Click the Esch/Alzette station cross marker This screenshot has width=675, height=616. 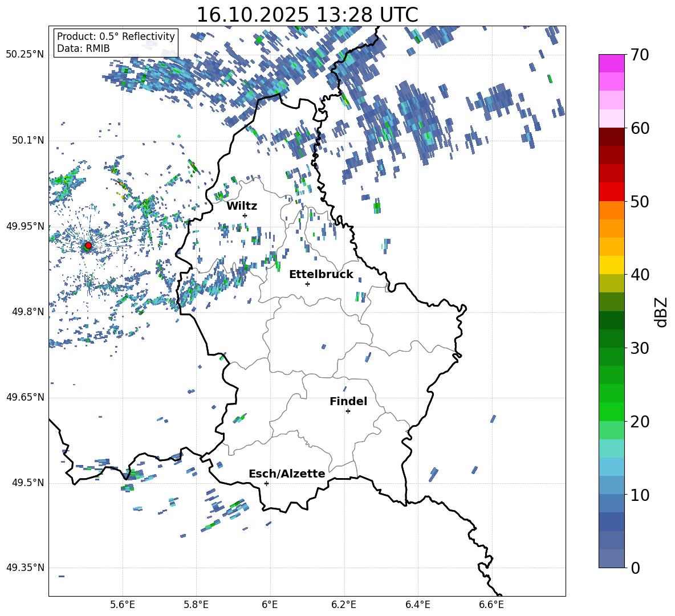pyautogui.click(x=266, y=483)
